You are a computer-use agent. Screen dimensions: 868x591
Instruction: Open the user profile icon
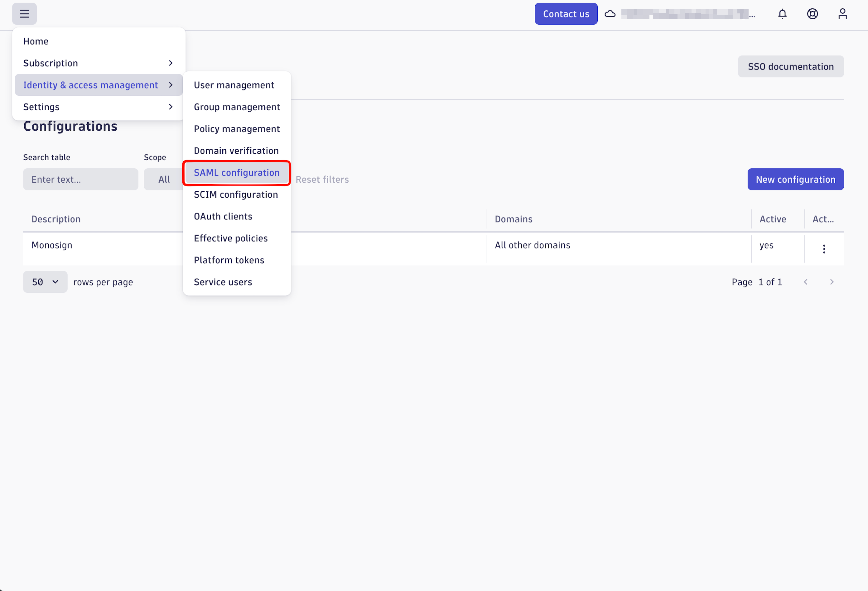pyautogui.click(x=842, y=14)
